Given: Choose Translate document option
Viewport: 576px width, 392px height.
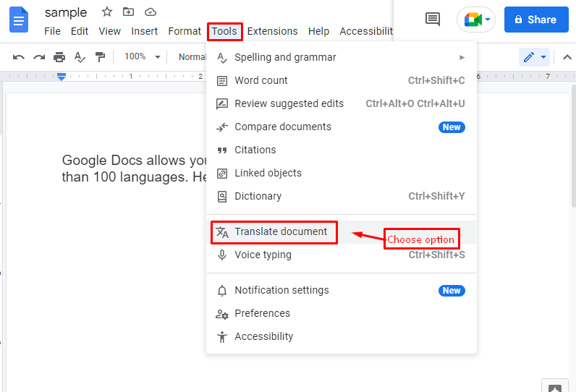Looking at the screenshot, I should pyautogui.click(x=342, y=232).
